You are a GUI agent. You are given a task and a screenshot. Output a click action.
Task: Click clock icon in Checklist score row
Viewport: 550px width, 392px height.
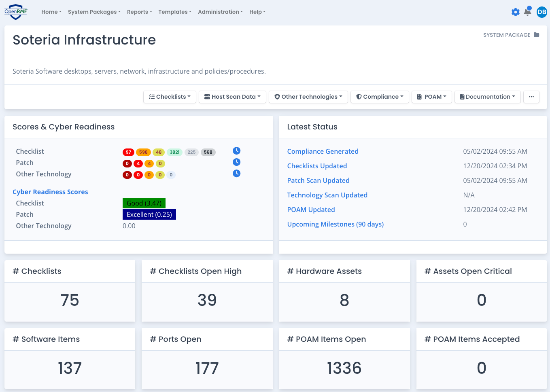pyautogui.click(x=237, y=150)
